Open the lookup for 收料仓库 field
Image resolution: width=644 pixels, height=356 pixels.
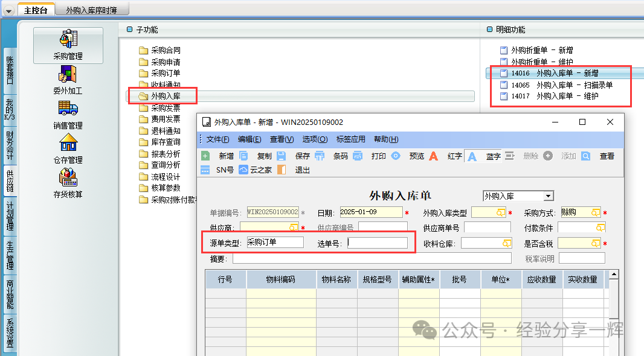[x=506, y=243]
